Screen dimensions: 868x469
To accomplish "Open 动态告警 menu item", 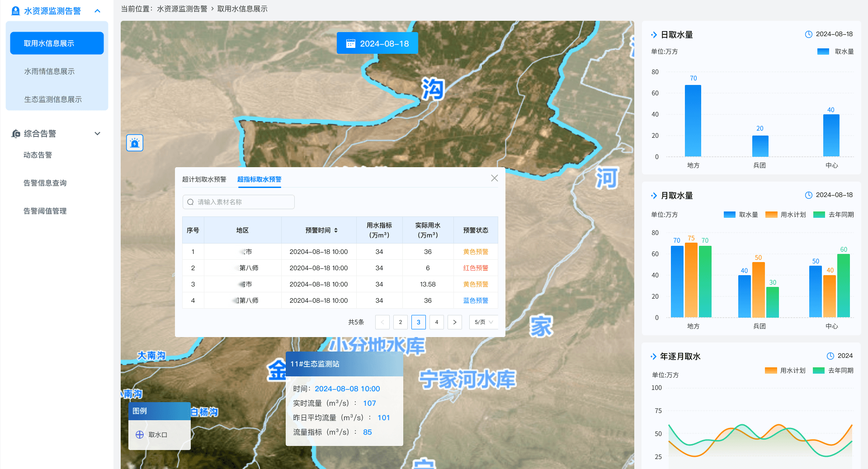I will click(x=38, y=155).
